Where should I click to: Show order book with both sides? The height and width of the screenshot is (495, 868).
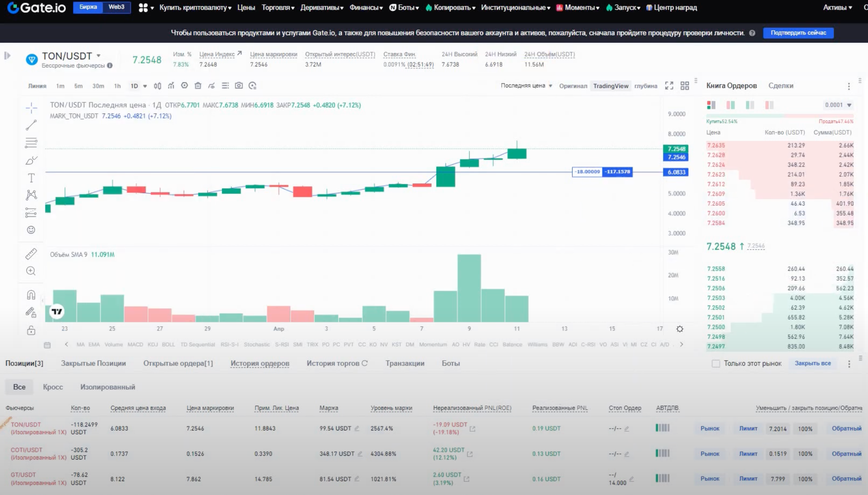click(711, 105)
